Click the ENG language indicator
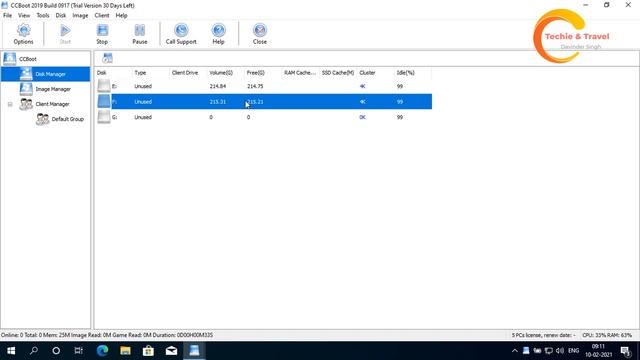The width and height of the screenshot is (640, 360). tap(573, 351)
